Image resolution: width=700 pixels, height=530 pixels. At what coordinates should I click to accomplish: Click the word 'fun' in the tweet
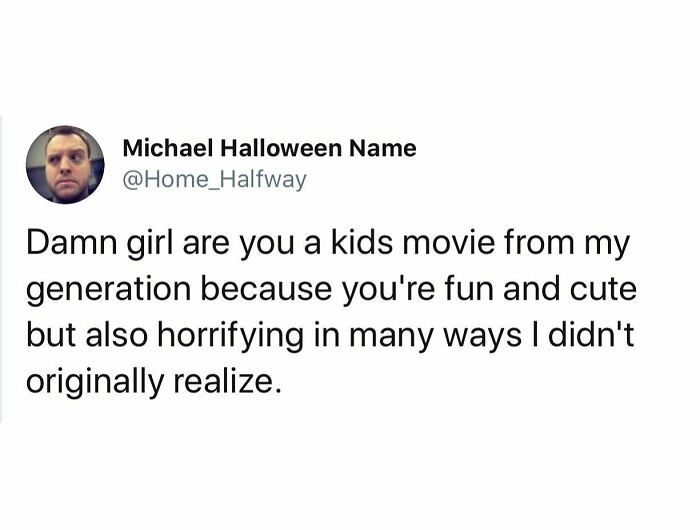point(469,288)
